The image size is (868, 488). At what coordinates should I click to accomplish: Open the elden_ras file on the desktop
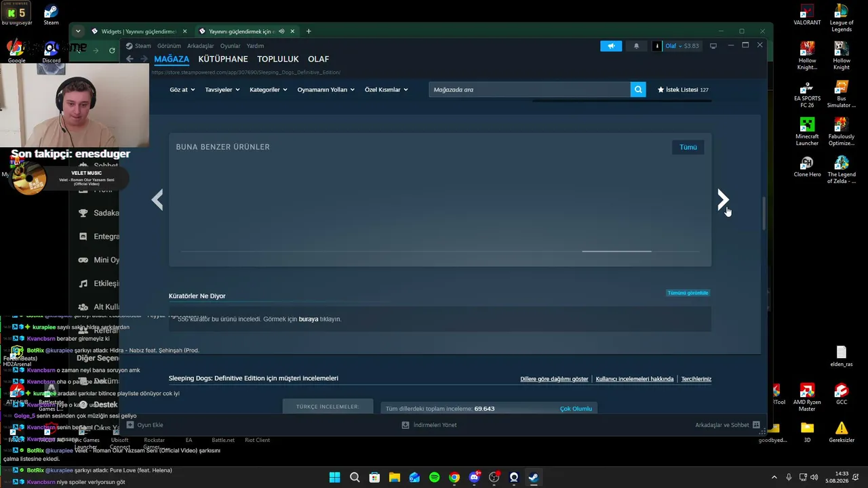pos(842,357)
